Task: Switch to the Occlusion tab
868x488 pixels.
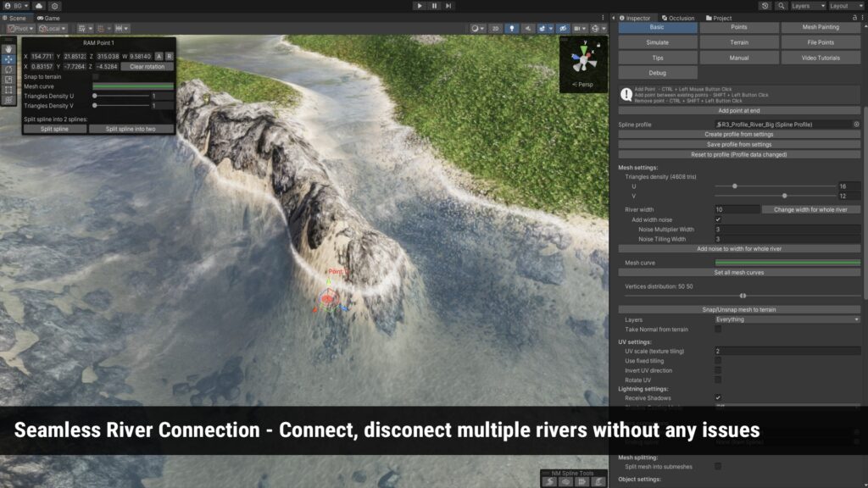Action: coord(678,18)
